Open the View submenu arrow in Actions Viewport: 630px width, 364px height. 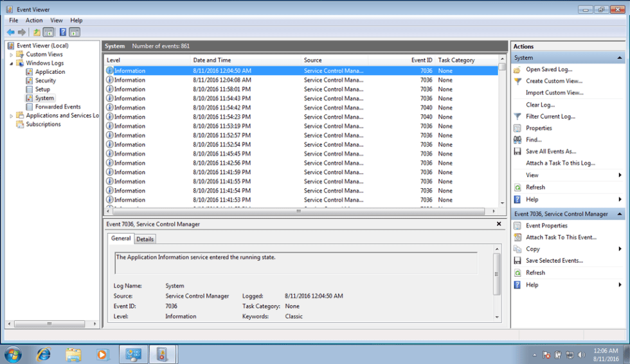(x=620, y=175)
